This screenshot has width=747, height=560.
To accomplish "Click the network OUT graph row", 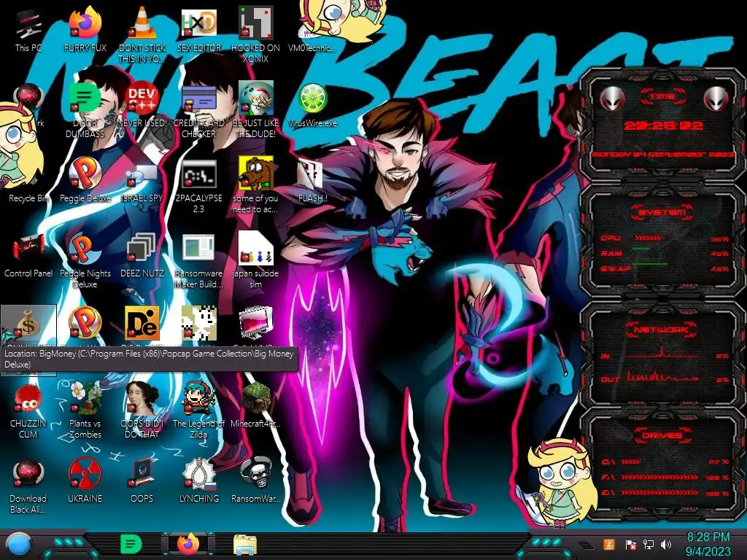I will [665, 377].
